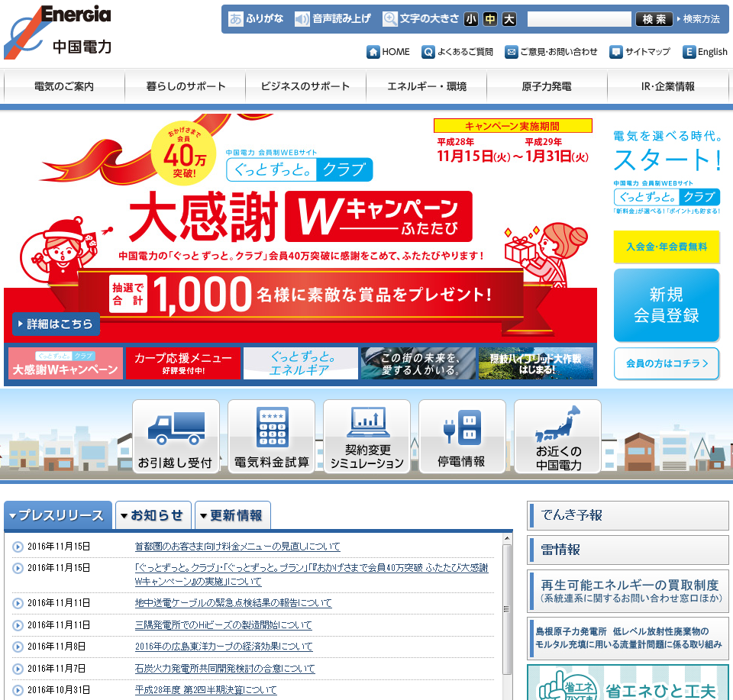Open the サイトマップ sitemap link

click(640, 52)
